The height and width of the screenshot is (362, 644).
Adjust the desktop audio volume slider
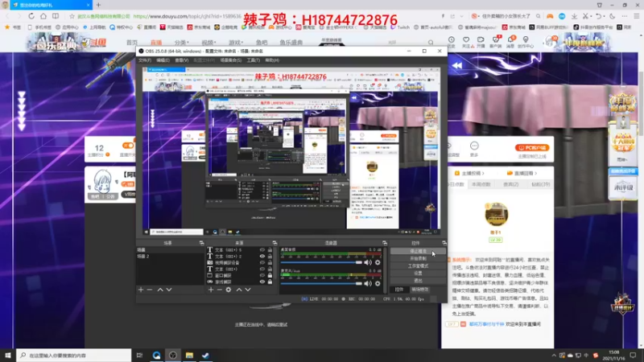point(321,262)
